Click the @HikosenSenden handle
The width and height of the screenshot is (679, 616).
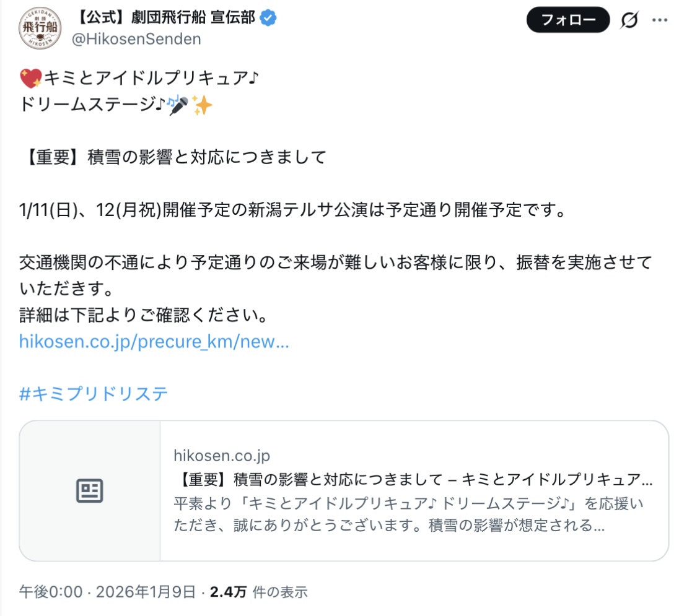[136, 39]
